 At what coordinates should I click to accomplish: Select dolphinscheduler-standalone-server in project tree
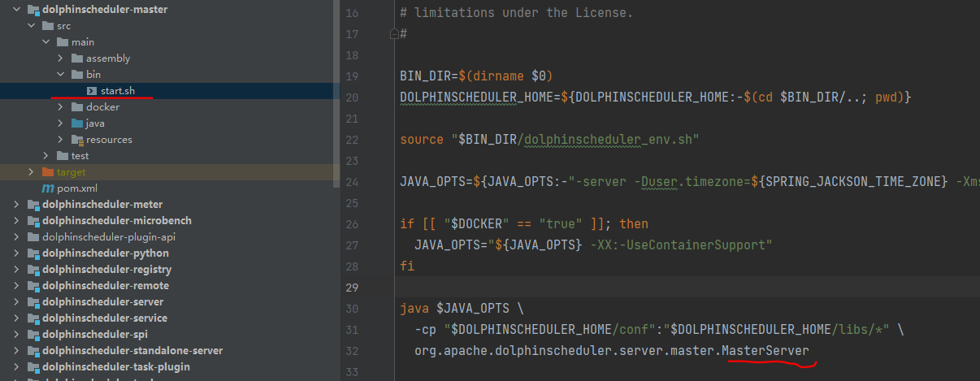132,351
